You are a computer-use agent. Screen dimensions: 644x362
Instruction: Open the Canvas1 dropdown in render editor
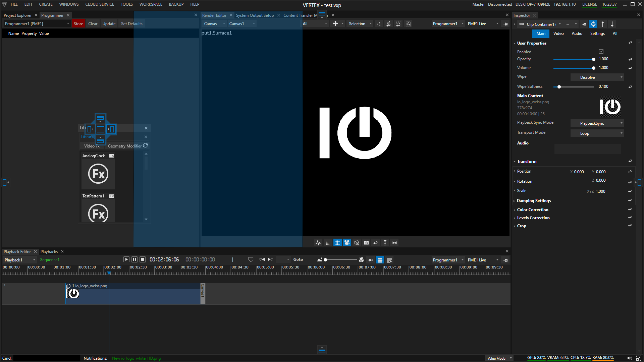pos(242,24)
